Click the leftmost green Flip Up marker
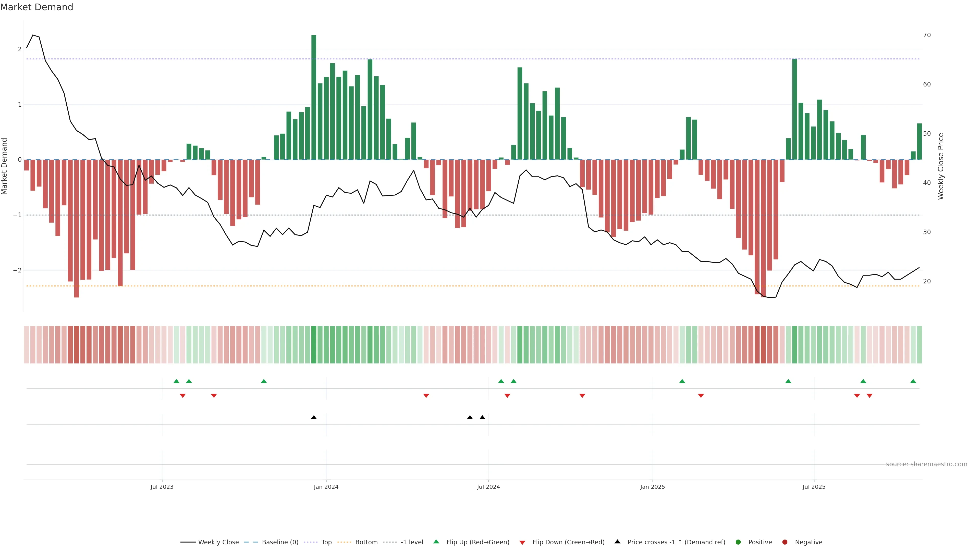This screenshot has width=980, height=551. click(x=177, y=381)
